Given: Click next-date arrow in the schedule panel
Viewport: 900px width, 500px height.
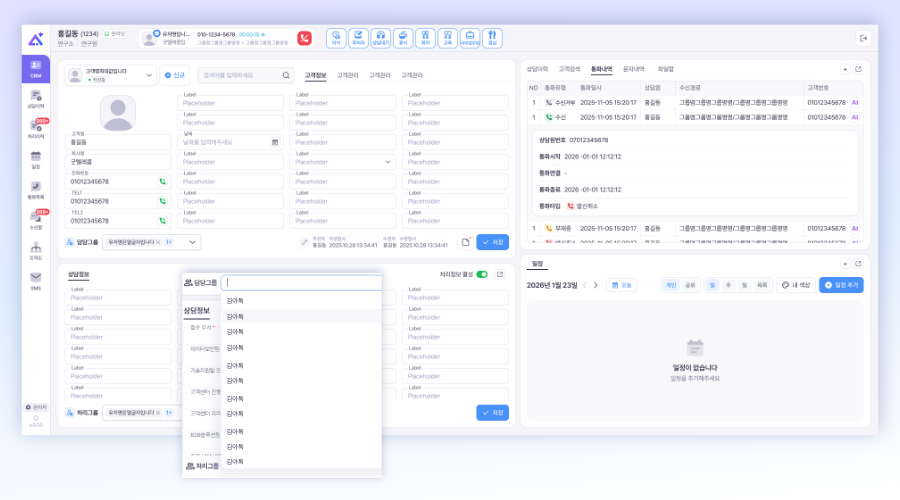Looking at the screenshot, I should 596,285.
